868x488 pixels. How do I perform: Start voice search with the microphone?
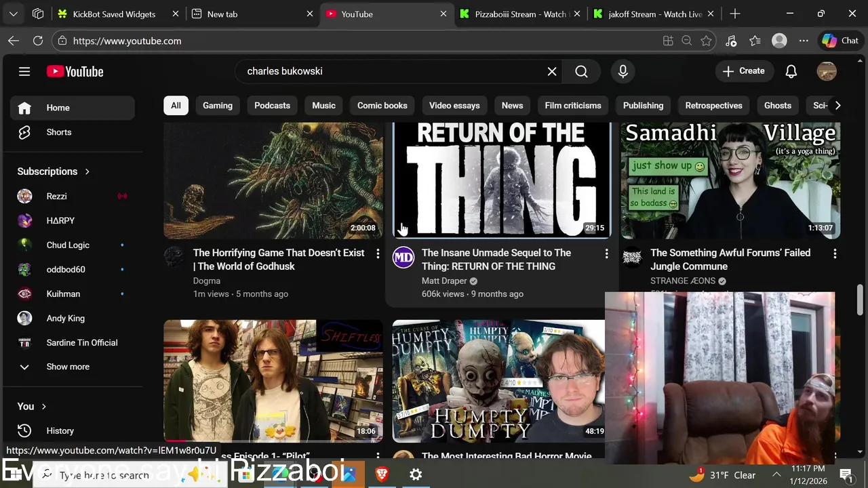[623, 71]
